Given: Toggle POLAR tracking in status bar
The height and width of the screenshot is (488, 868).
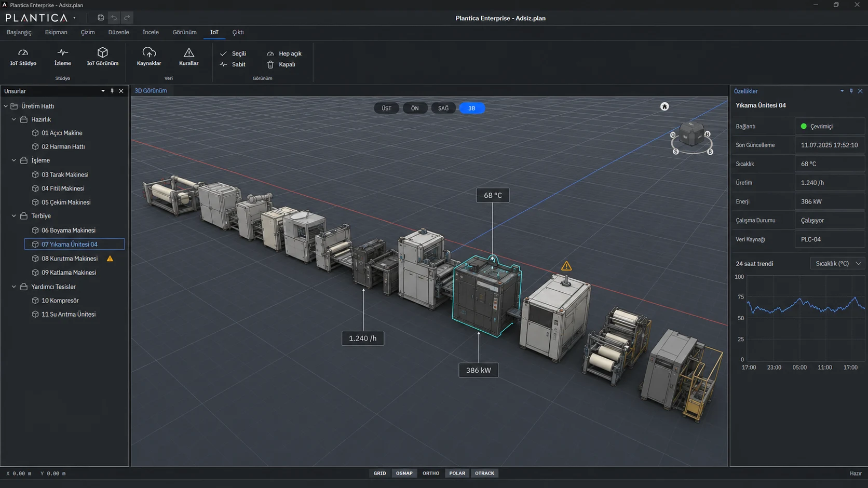Looking at the screenshot, I should click(x=457, y=473).
